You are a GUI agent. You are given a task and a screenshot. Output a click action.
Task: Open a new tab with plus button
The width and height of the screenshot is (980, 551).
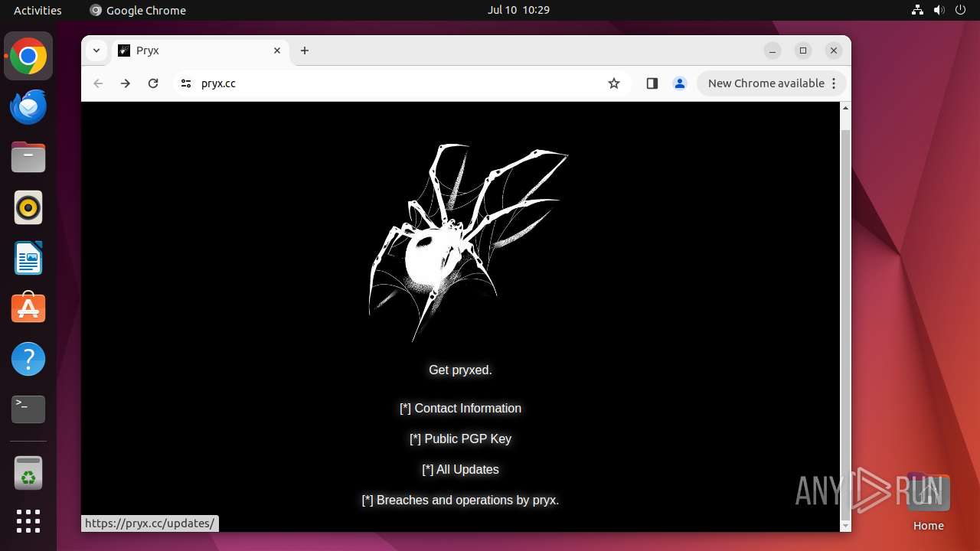click(x=305, y=51)
